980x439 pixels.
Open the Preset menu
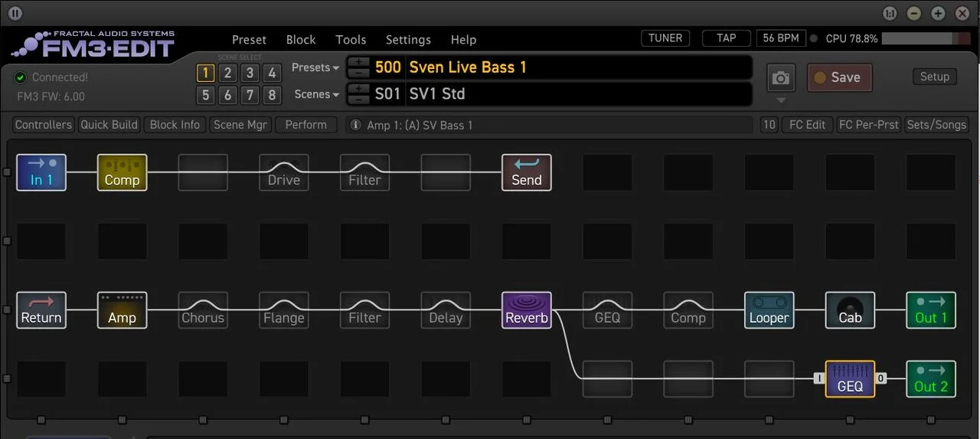click(x=249, y=40)
